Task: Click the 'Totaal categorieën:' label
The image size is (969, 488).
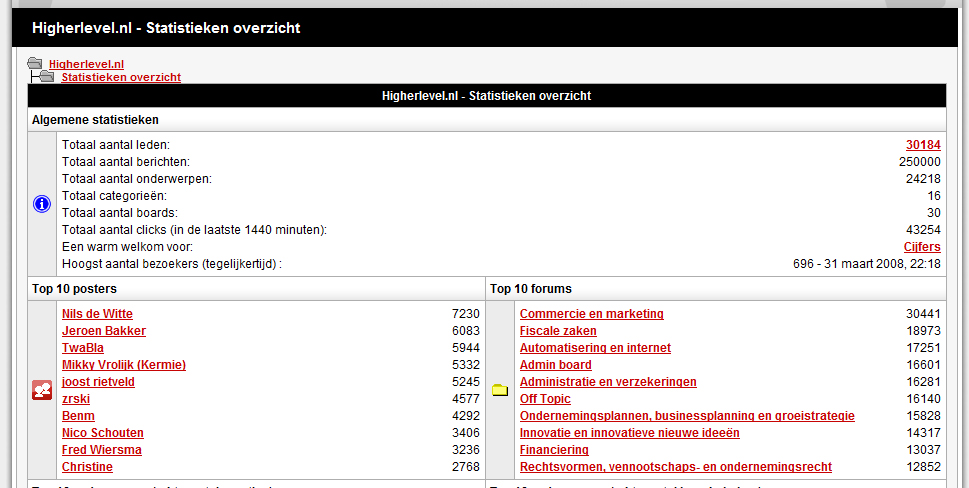Action: point(114,196)
